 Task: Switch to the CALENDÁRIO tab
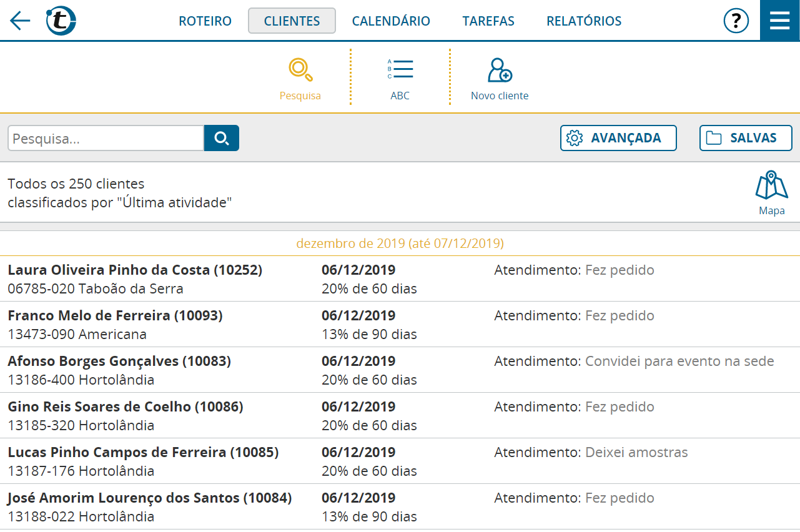point(391,21)
